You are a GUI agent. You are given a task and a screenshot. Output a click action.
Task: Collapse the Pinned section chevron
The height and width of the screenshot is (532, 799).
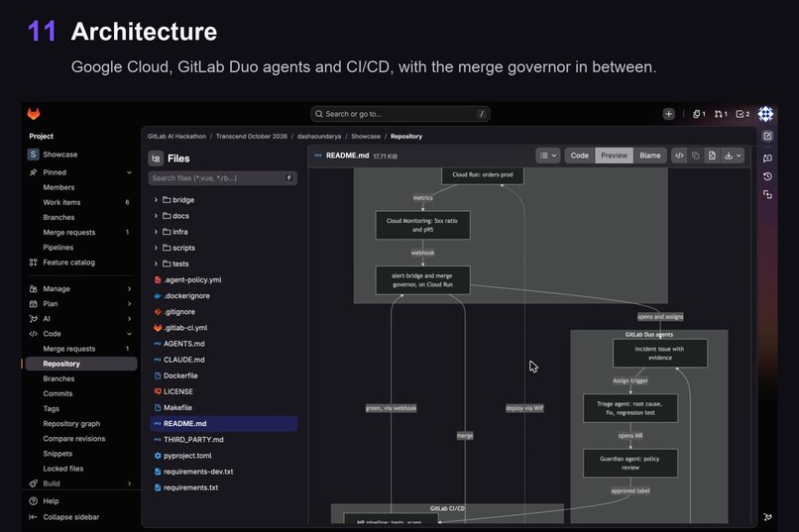pos(129,172)
